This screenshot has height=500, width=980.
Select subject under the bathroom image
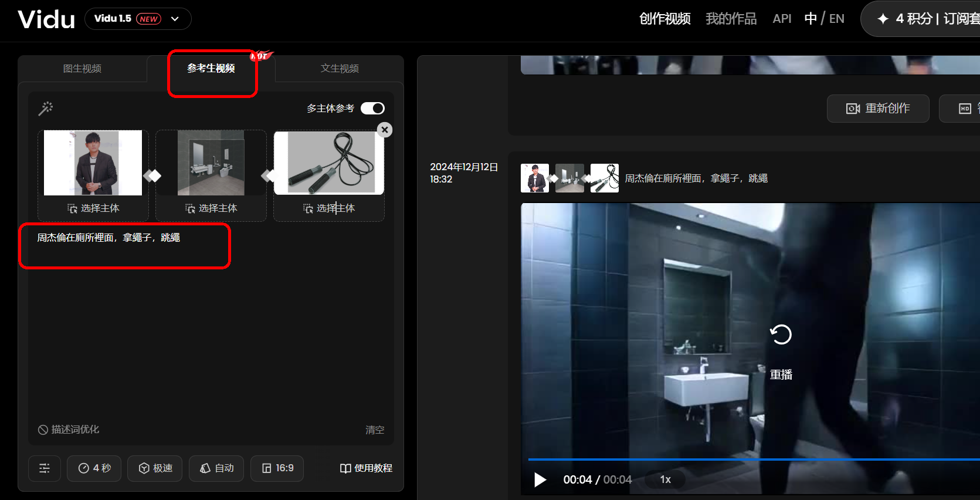click(x=212, y=208)
